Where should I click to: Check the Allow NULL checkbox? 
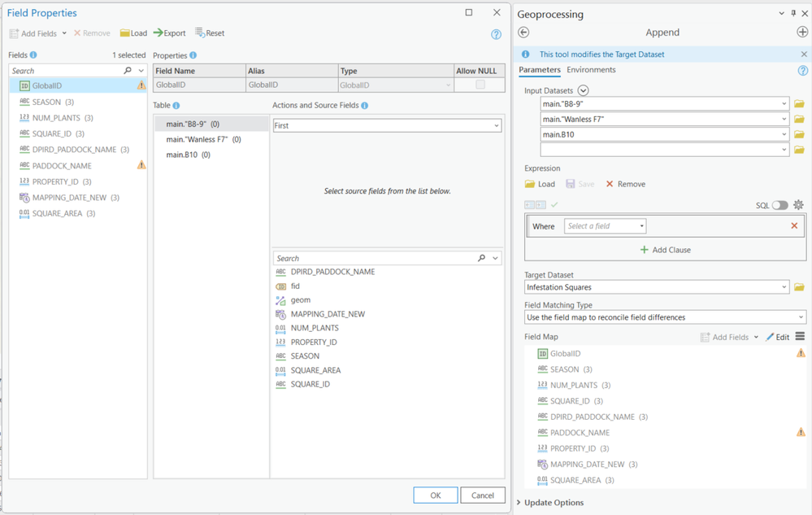pos(480,85)
